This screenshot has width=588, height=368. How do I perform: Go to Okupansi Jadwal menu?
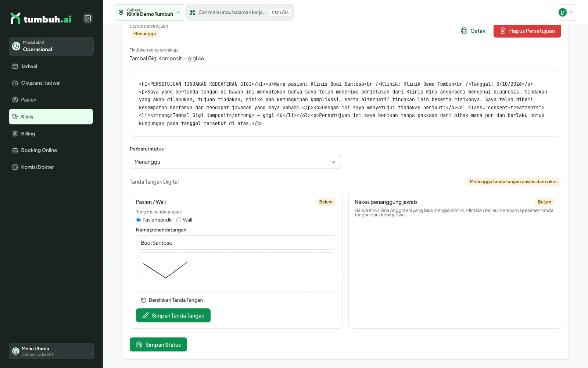click(51, 83)
